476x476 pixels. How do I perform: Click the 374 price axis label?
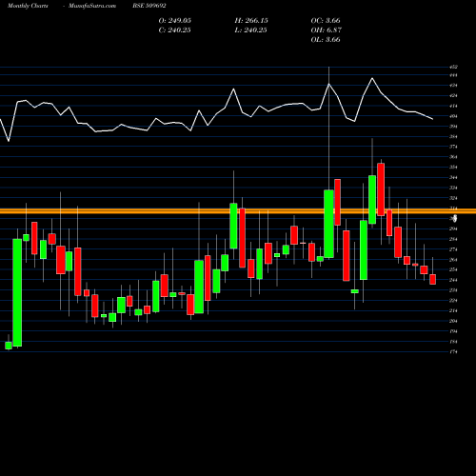(453, 147)
